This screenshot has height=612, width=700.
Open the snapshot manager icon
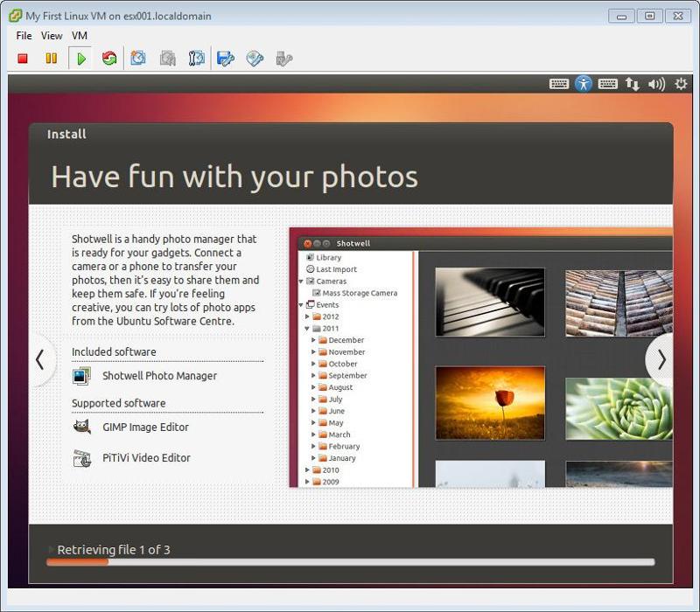click(196, 59)
